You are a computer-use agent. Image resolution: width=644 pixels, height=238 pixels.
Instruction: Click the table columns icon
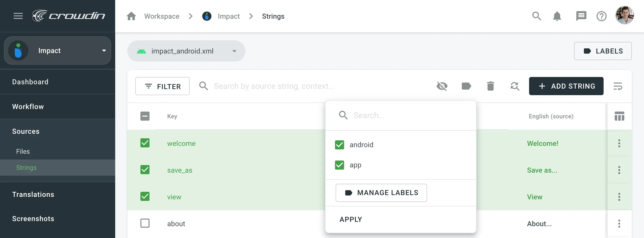619,116
